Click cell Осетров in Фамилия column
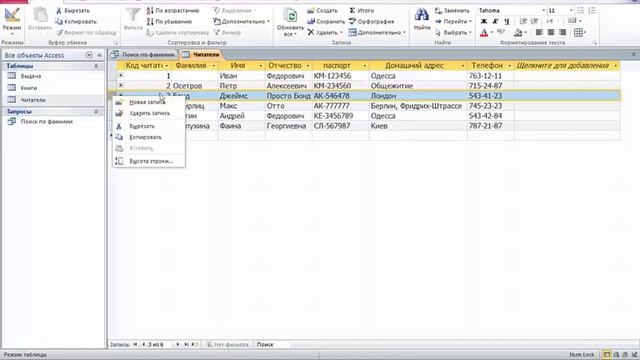The image size is (640, 360). coord(194,86)
